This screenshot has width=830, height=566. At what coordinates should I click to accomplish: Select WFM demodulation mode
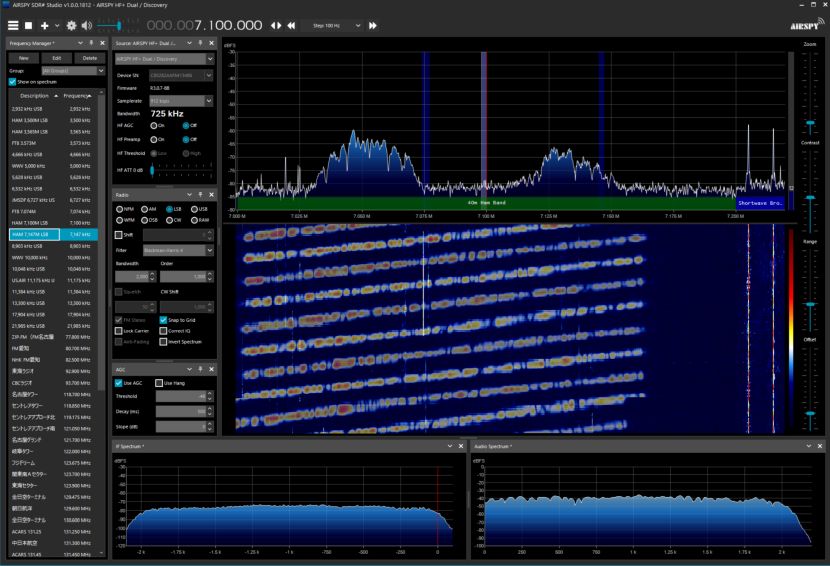[120, 220]
